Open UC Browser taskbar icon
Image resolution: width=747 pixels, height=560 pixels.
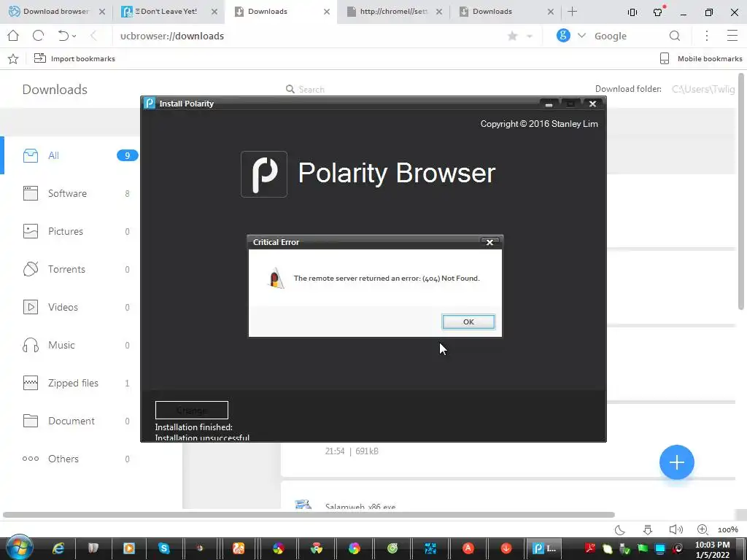(x=239, y=548)
